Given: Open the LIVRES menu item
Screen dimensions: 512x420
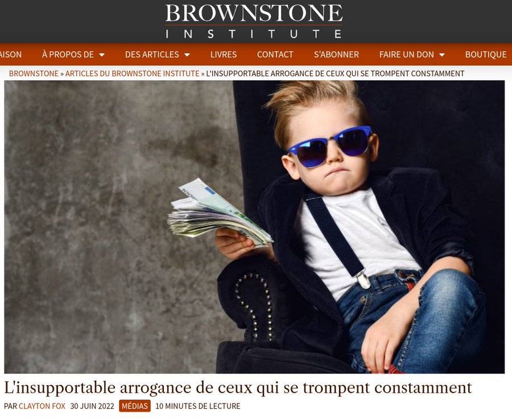Looking at the screenshot, I should tap(224, 55).
